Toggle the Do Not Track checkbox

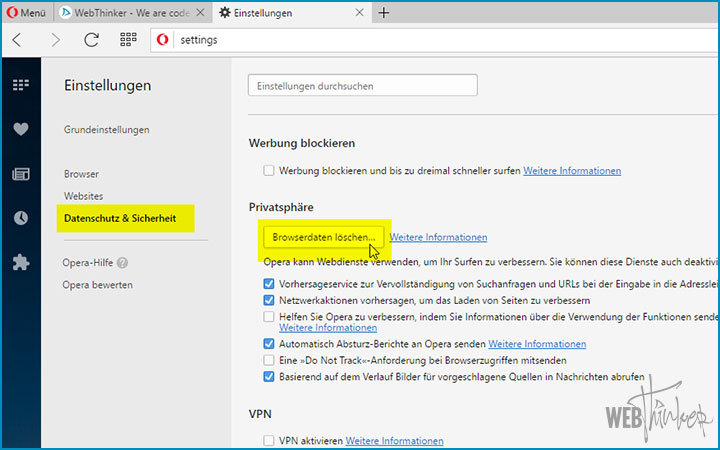[269, 359]
